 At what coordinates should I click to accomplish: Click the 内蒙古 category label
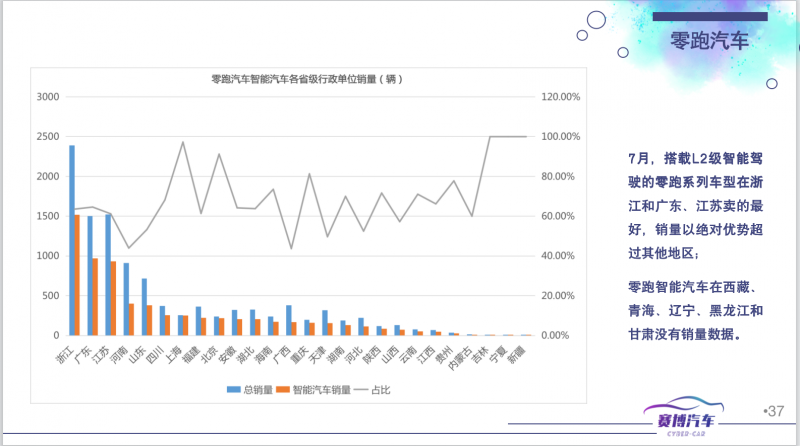coord(460,358)
